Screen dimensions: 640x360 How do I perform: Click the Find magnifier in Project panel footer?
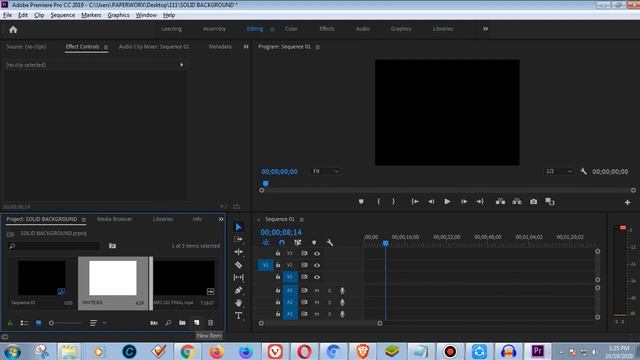[x=168, y=323]
